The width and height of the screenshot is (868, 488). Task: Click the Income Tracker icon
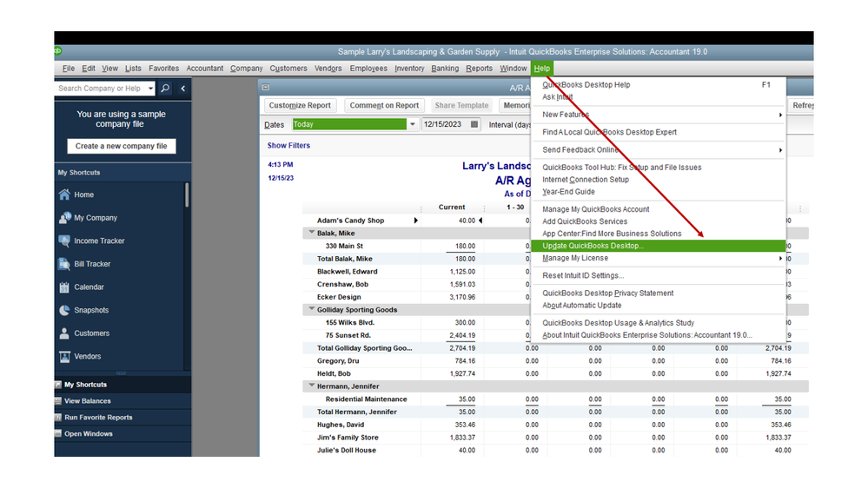coord(64,241)
